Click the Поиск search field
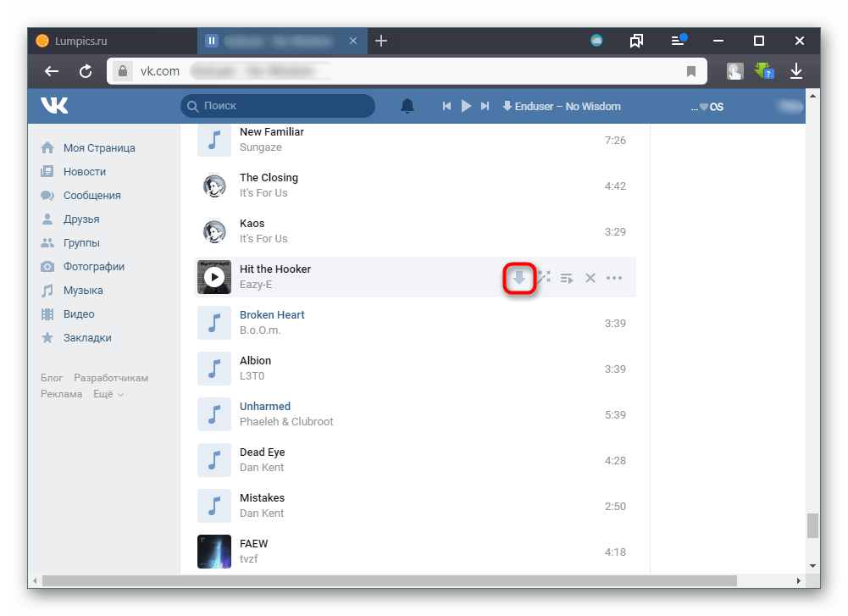The width and height of the screenshot is (848, 616). (278, 106)
